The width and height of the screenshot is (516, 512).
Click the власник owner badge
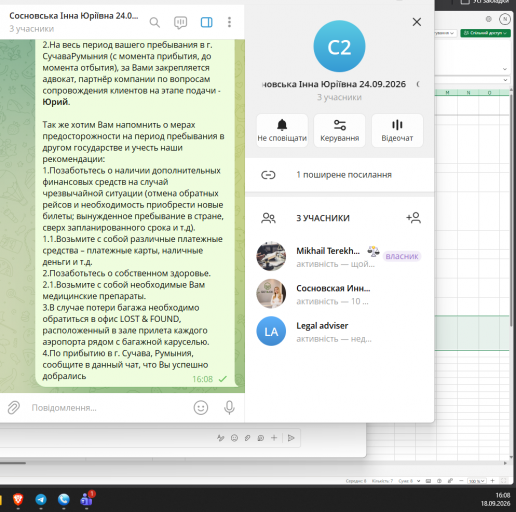coord(402,256)
